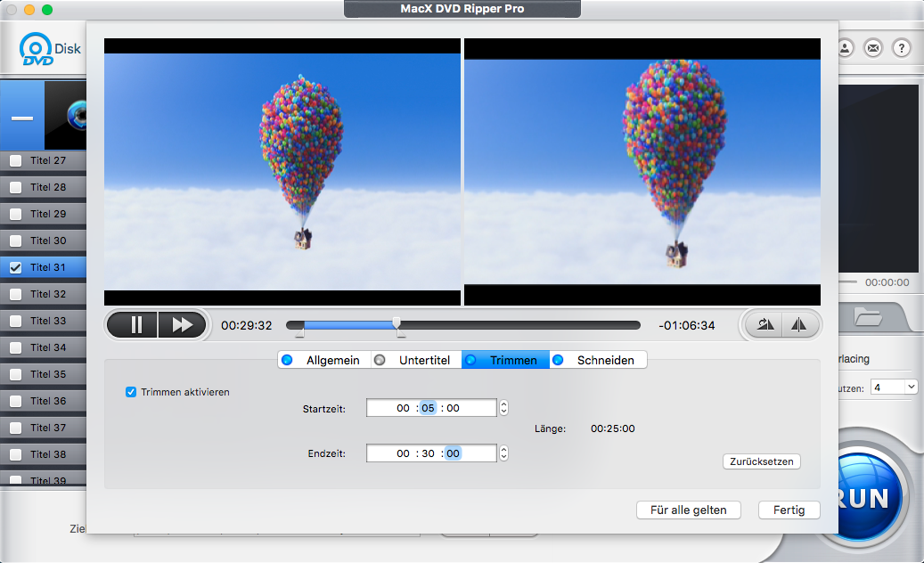Click the elapsed time 00:29:32

click(246, 325)
